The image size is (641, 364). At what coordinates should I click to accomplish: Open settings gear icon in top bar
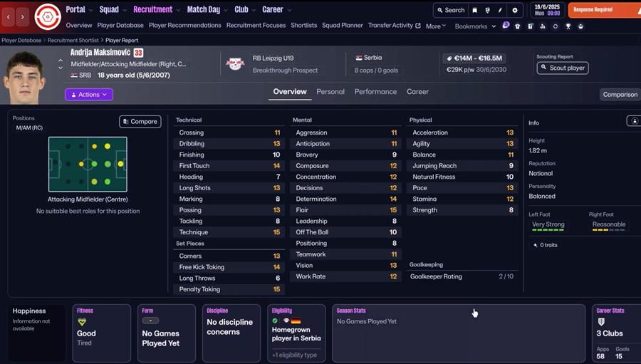[515, 11]
